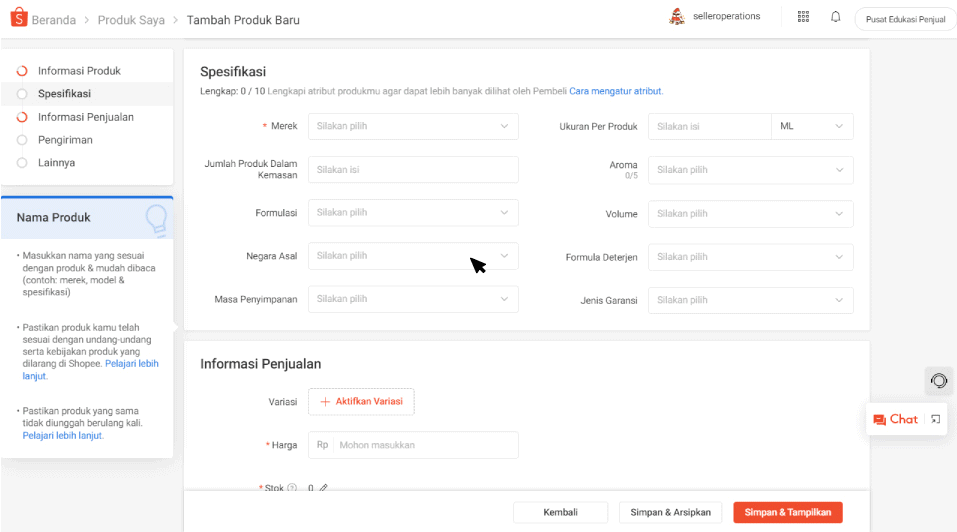Click the Harga price input field
Screen dimensions: 957x532
coord(425,445)
